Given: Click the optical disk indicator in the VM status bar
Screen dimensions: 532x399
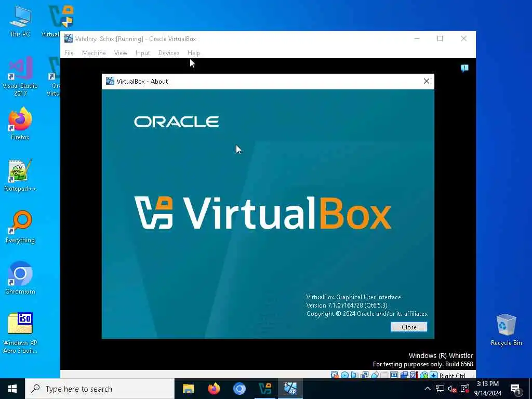Looking at the screenshot, I should 345,375.
